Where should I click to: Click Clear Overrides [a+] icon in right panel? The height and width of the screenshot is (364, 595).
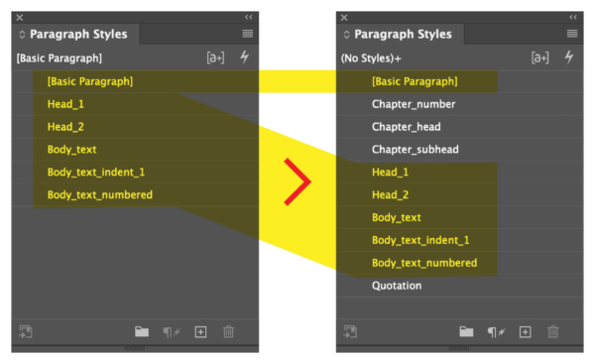pos(540,58)
